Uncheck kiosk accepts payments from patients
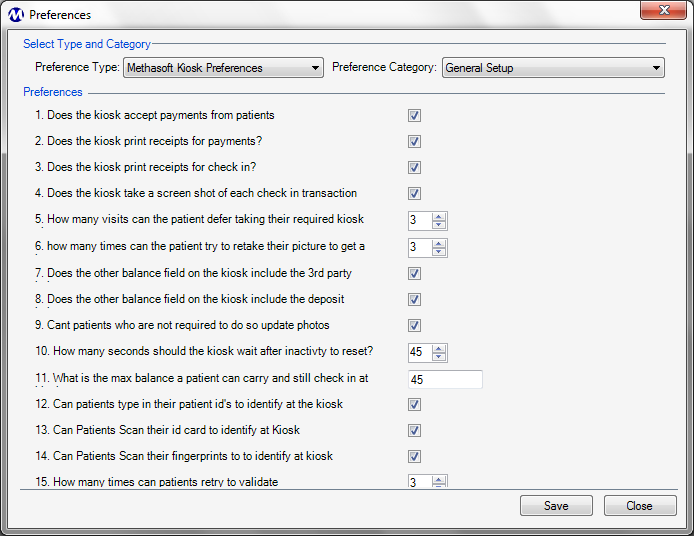This screenshot has width=694, height=536. [414, 116]
